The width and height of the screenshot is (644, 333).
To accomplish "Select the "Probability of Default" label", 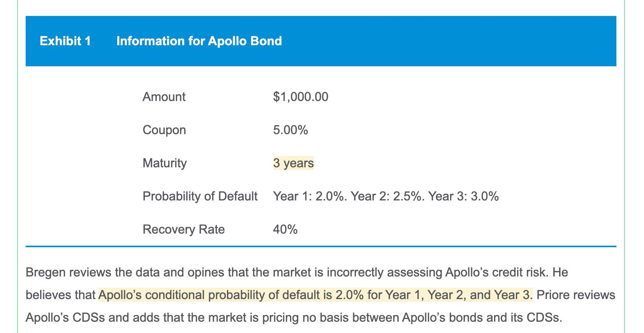I will [200, 196].
